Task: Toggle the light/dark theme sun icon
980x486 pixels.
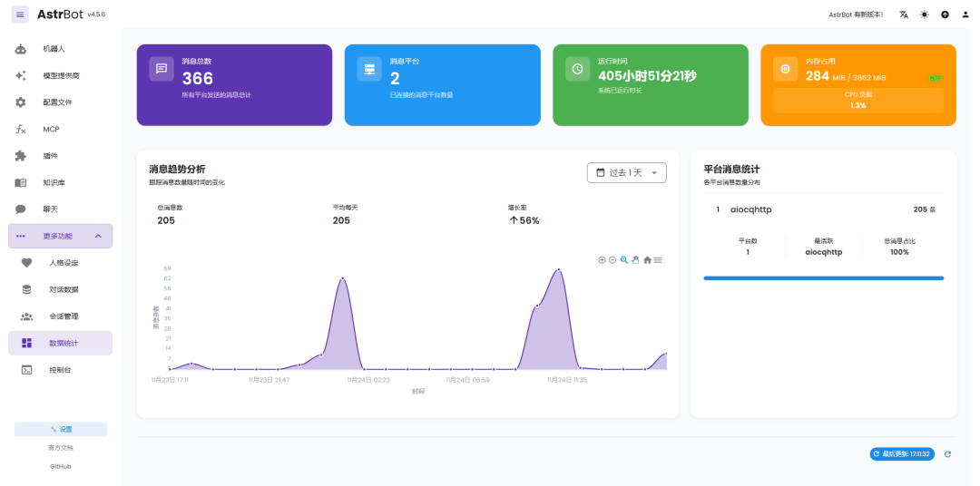Action: coord(924,15)
